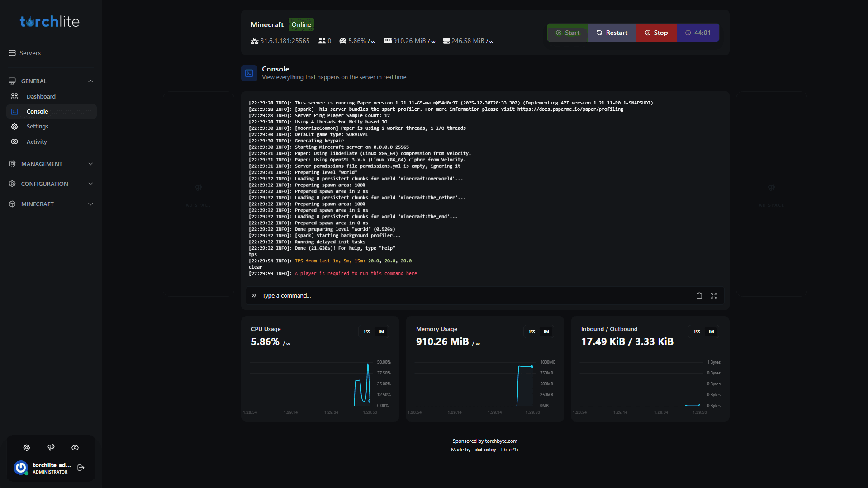Collapse the GENERAL section chevron
The height and width of the screenshot is (488, 868).
(x=90, y=81)
